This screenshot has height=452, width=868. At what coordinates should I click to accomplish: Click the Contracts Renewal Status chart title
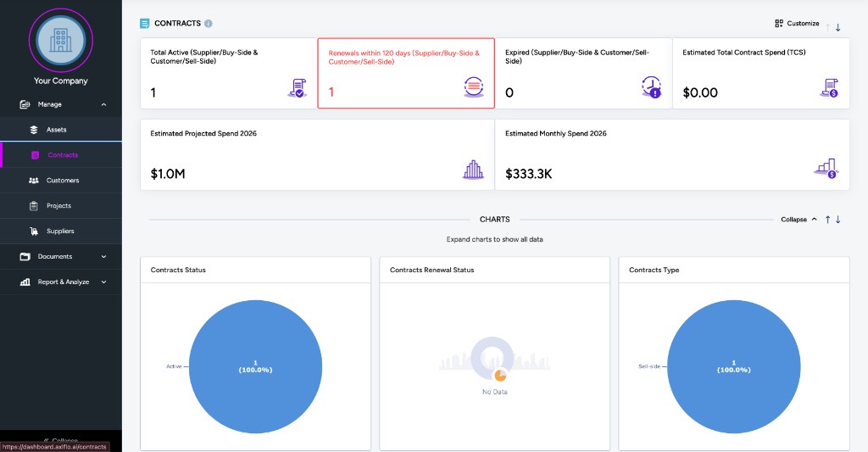click(431, 270)
